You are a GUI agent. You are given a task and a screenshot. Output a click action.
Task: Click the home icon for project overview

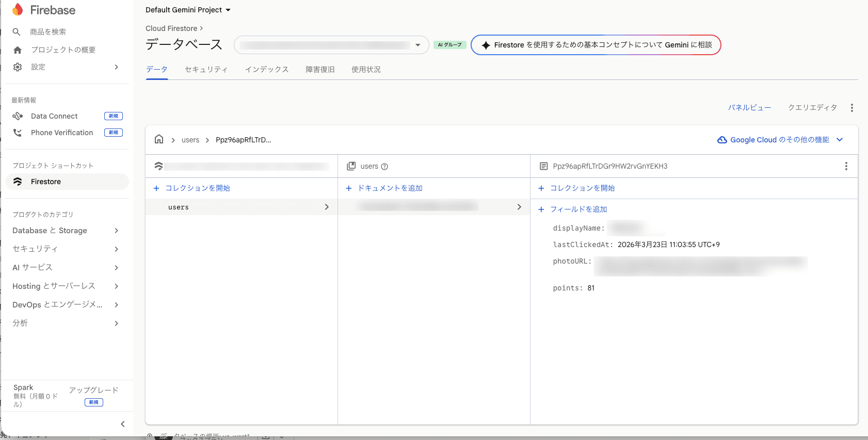coord(18,50)
